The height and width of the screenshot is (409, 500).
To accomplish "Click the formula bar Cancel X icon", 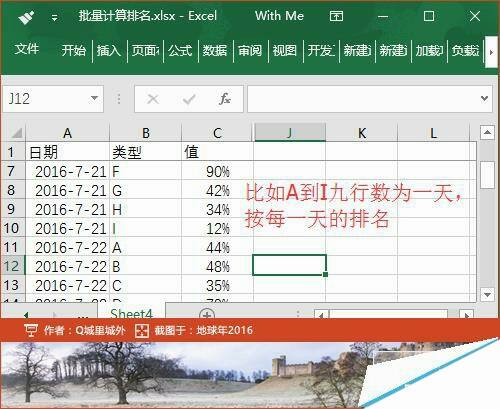I will [x=153, y=99].
